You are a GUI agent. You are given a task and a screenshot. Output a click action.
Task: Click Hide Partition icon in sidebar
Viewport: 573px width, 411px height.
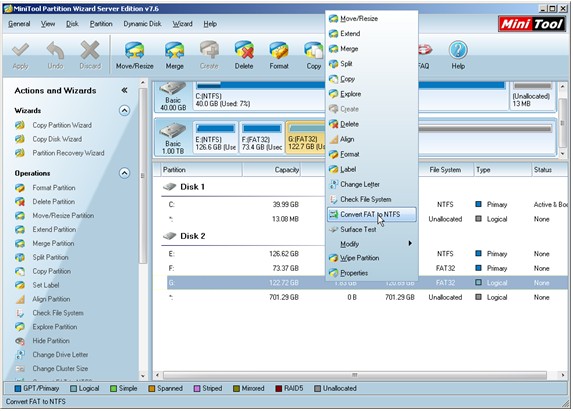[20, 340]
